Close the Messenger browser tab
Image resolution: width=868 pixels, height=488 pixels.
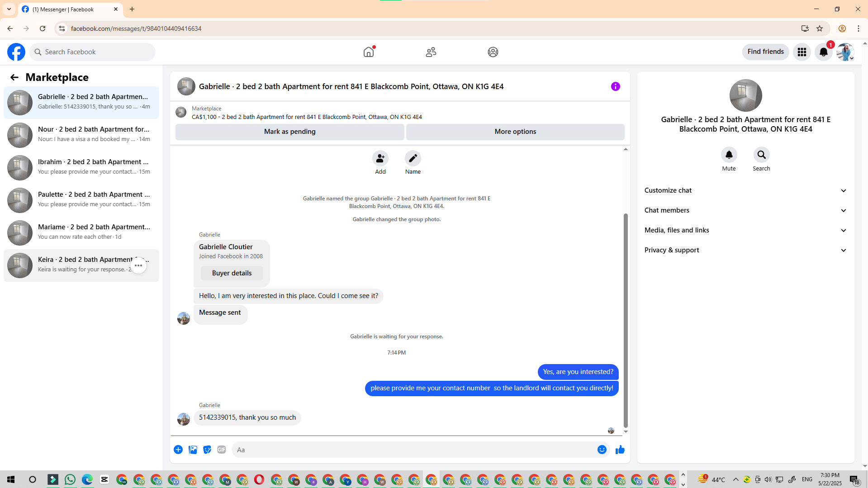(x=116, y=9)
